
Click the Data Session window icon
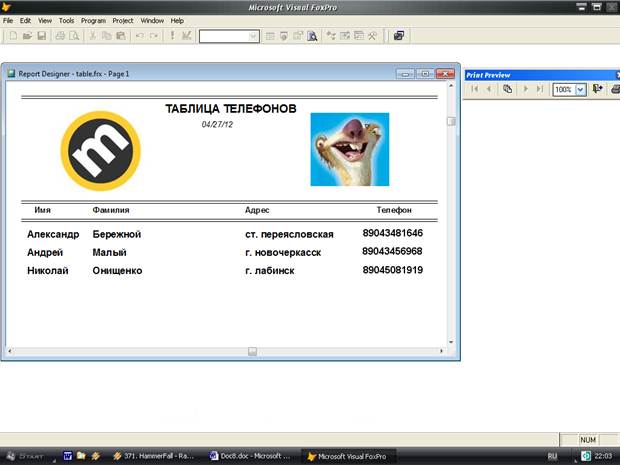(x=284, y=36)
